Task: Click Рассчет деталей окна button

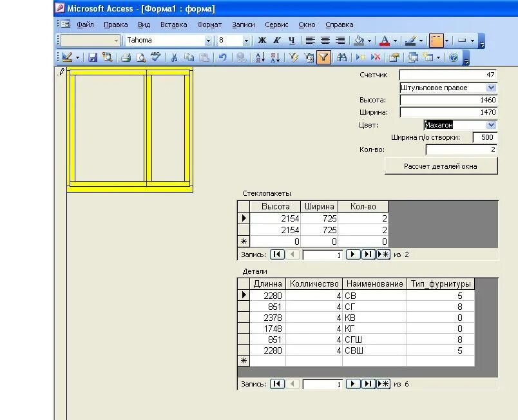Action: tap(441, 166)
